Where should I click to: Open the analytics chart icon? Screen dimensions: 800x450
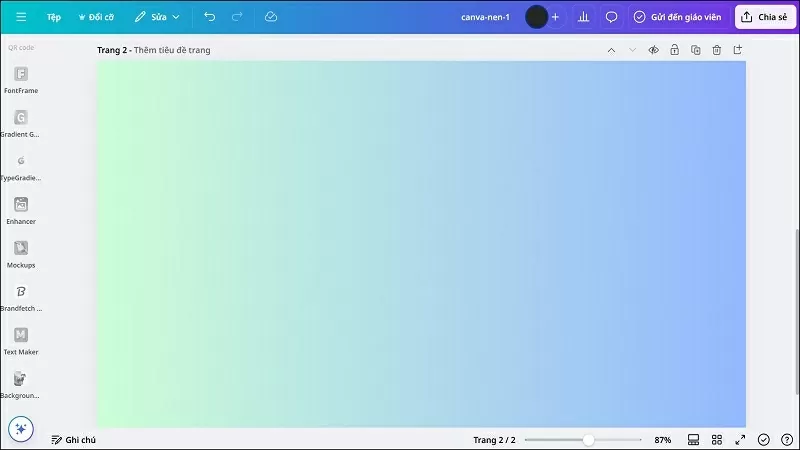583,17
